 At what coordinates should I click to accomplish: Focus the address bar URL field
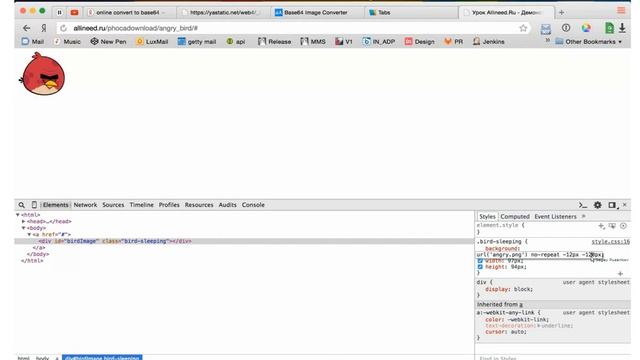click(294, 28)
